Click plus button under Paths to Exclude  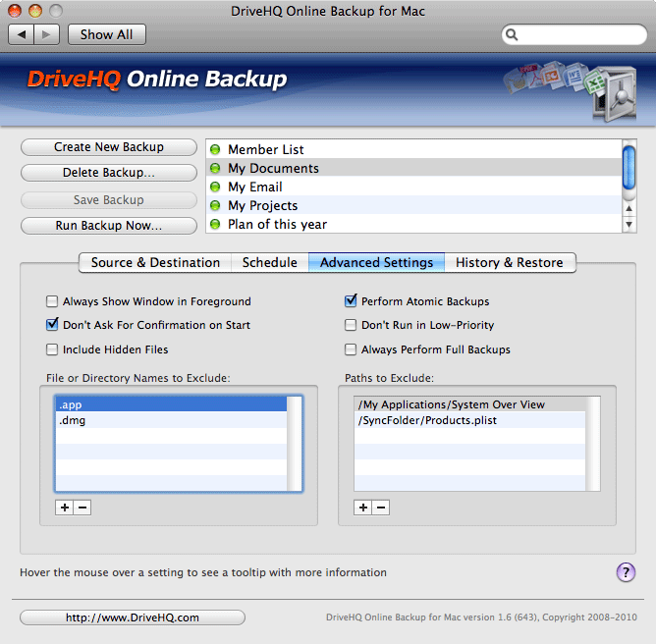coord(363,508)
